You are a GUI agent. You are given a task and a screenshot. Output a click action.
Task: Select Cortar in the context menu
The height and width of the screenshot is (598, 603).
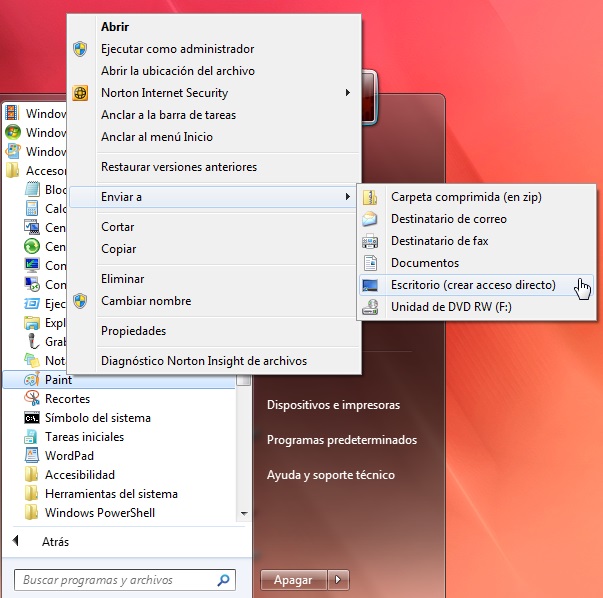214,227
